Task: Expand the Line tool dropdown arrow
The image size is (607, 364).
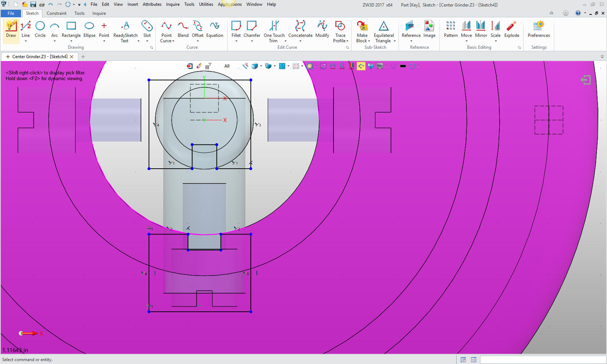Action: point(26,41)
